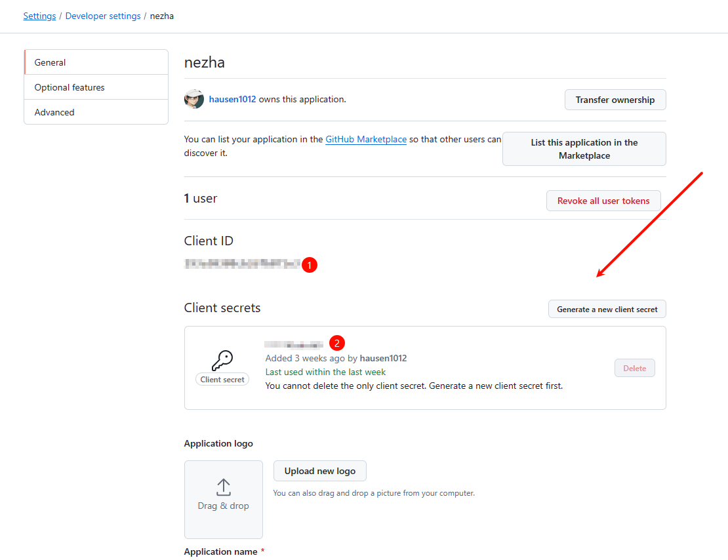728x560 pixels.
Task: Click the red number 1 annotation badge
Action: [310, 265]
